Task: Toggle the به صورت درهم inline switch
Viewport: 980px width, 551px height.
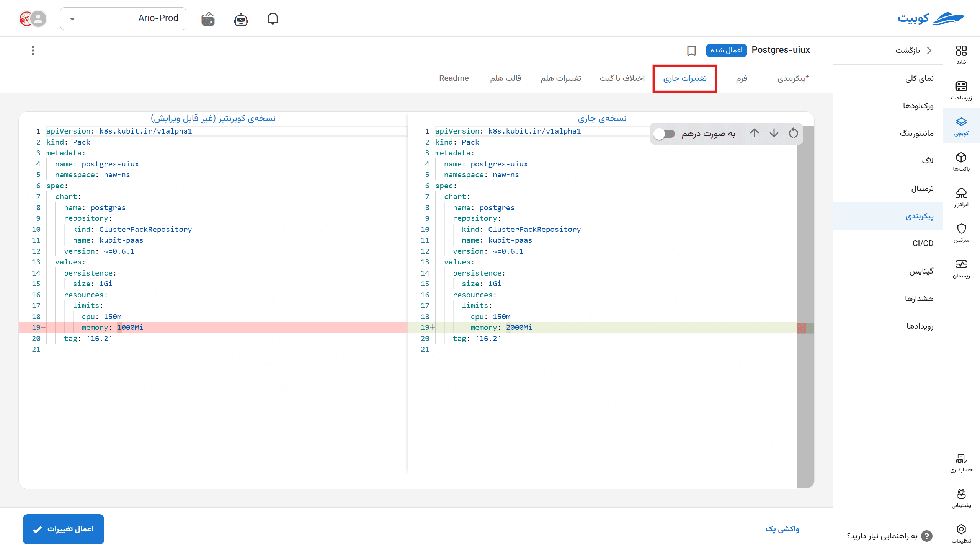Action: 664,134
